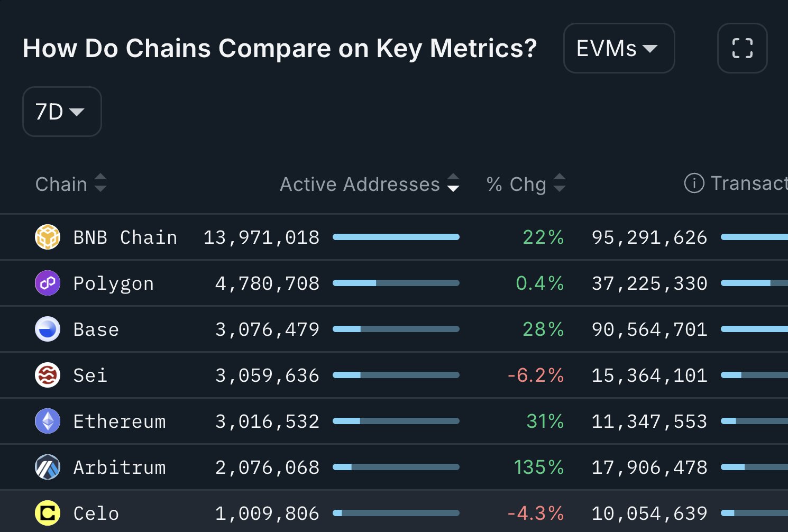Viewport: 788px width, 532px height.
Task: Click the Transactions info icon
Action: pyautogui.click(x=694, y=184)
